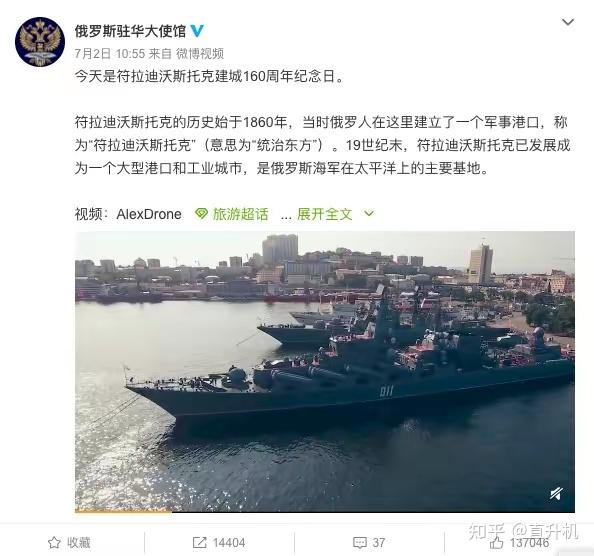Click the blue verified V badge

click(x=197, y=31)
